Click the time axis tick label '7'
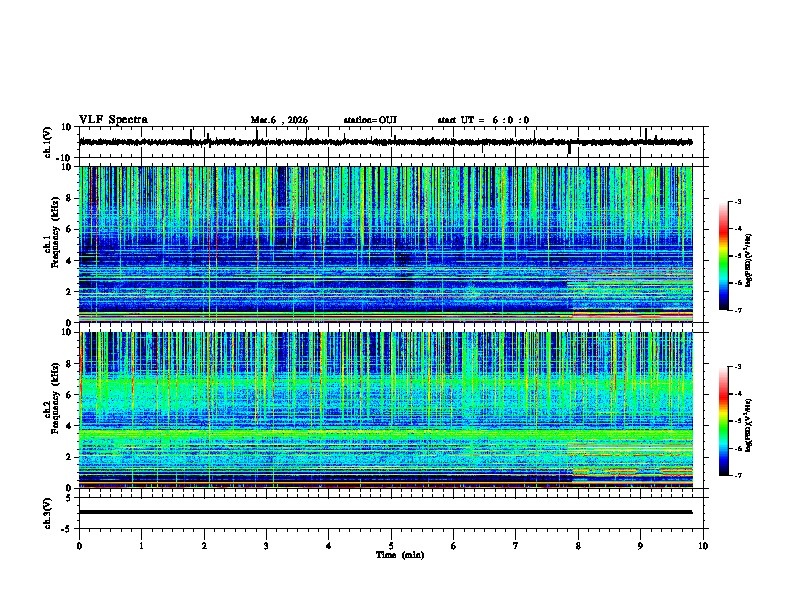 [516, 546]
